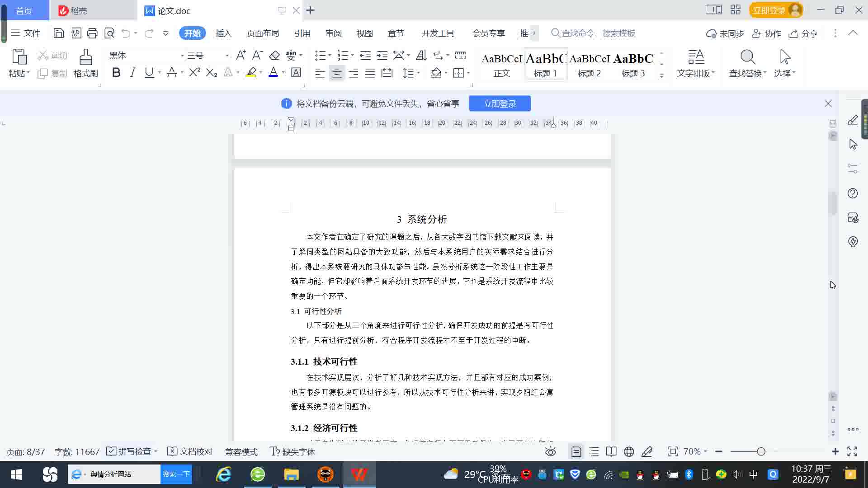Expand the styles gallery arrow
Image resolution: width=868 pixels, height=488 pixels.
661,76
